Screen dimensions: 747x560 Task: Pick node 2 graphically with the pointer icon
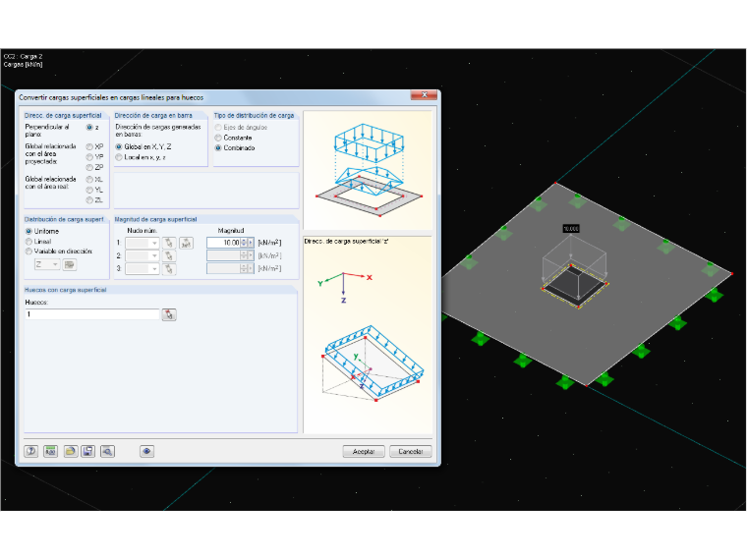(x=169, y=255)
